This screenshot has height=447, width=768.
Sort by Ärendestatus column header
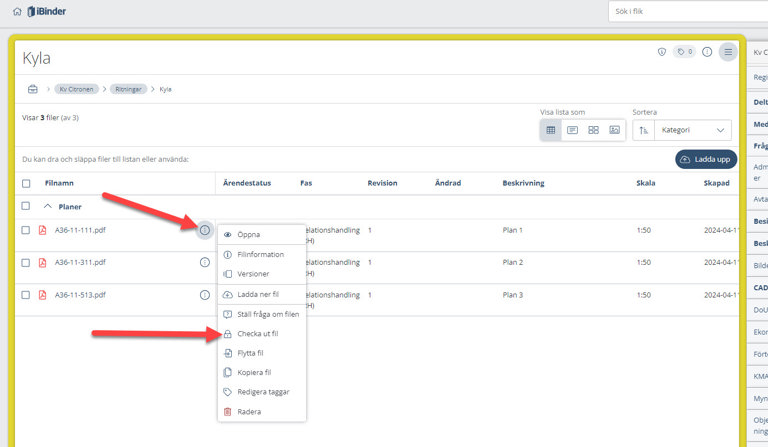[247, 183]
